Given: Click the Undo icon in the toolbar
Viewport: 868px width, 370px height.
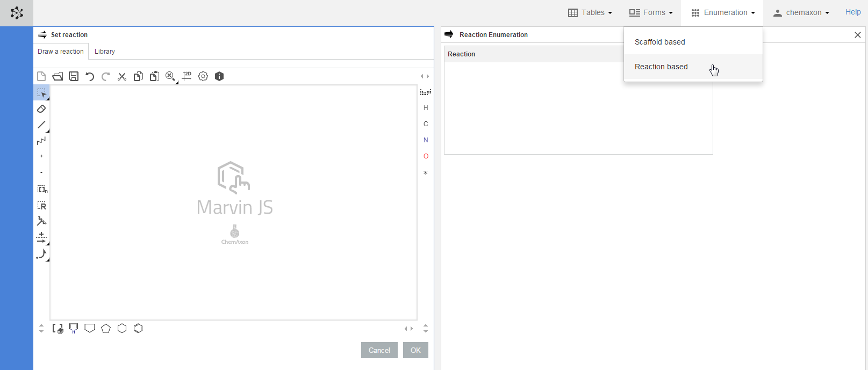Looking at the screenshot, I should pyautogui.click(x=90, y=76).
